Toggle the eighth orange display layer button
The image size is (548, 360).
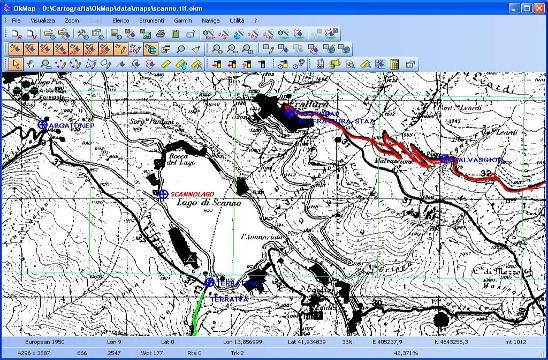[121, 49]
